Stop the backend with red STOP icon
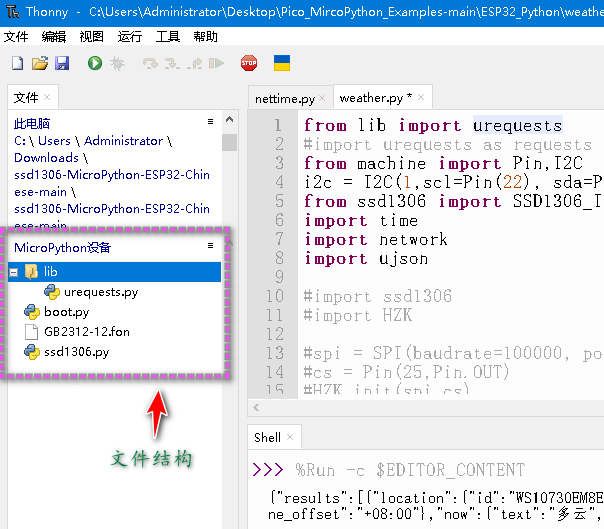Viewport: 604px width, 529px height. pos(249,63)
